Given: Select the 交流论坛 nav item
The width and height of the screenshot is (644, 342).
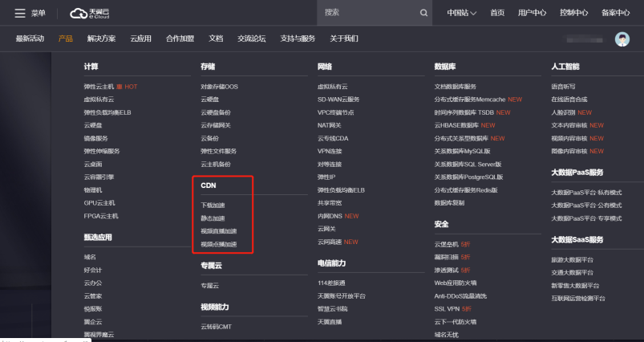Looking at the screenshot, I should (251, 39).
